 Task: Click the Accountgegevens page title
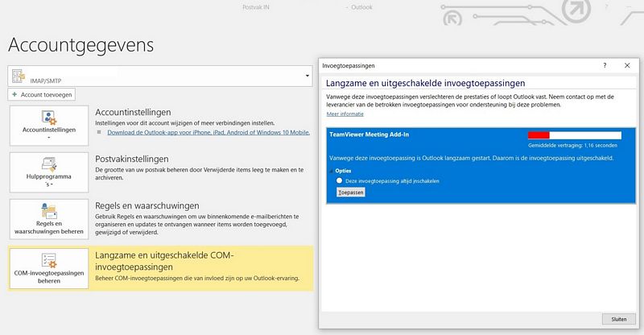pos(81,45)
